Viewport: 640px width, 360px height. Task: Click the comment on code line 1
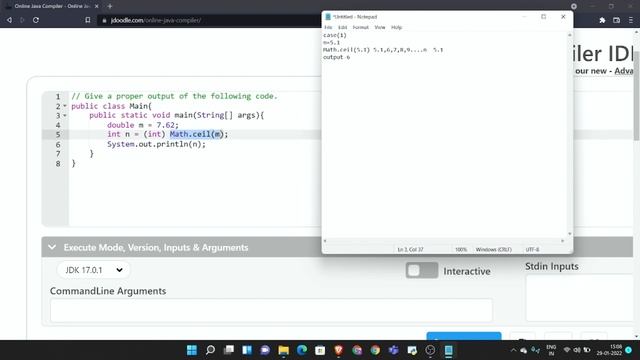(174, 96)
